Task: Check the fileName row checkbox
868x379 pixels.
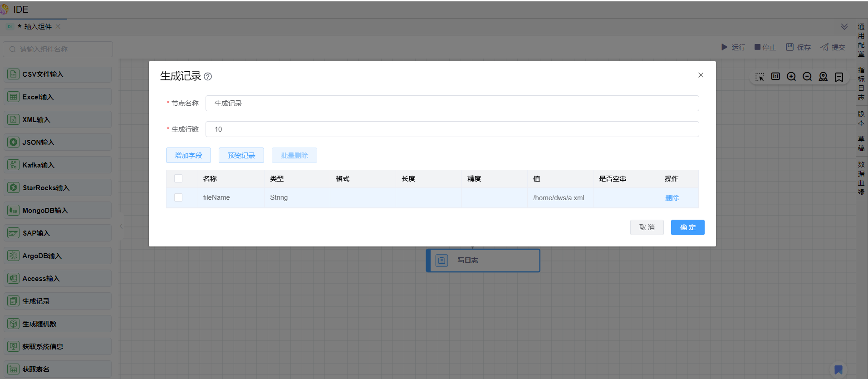Action: 178,197
